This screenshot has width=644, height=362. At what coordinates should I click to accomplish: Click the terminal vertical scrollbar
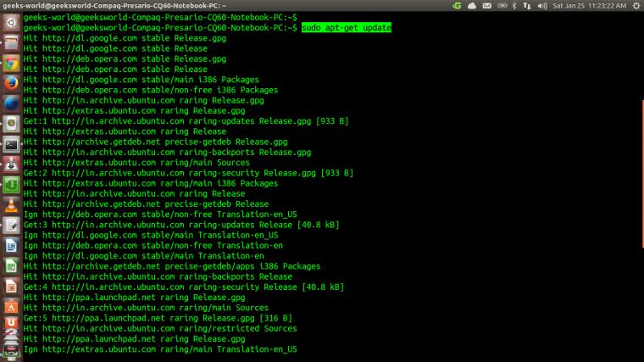(642, 174)
